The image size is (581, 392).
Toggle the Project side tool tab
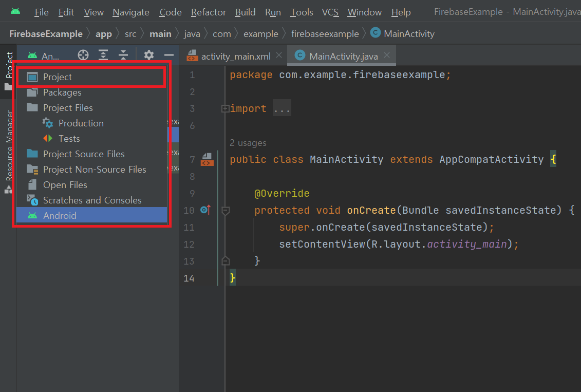point(8,71)
